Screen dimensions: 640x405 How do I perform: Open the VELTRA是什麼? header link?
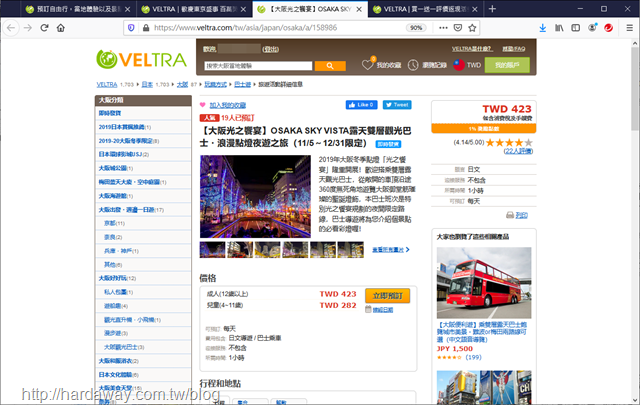click(472, 49)
